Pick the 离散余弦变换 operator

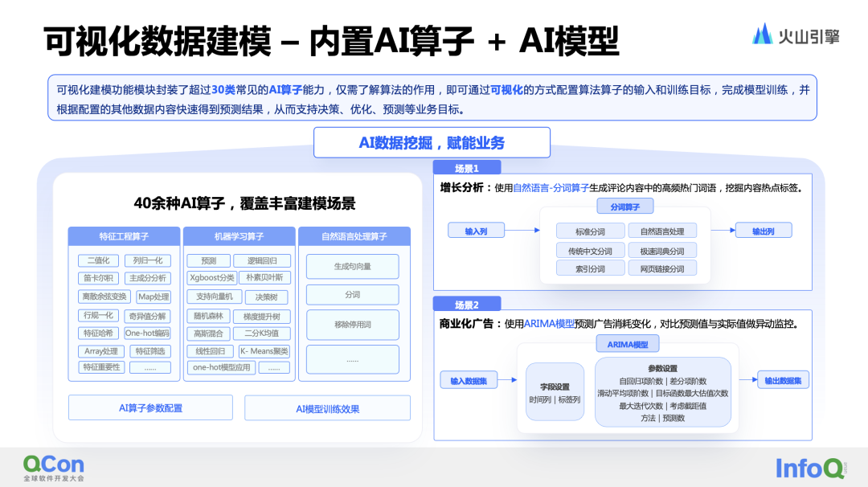point(104,296)
